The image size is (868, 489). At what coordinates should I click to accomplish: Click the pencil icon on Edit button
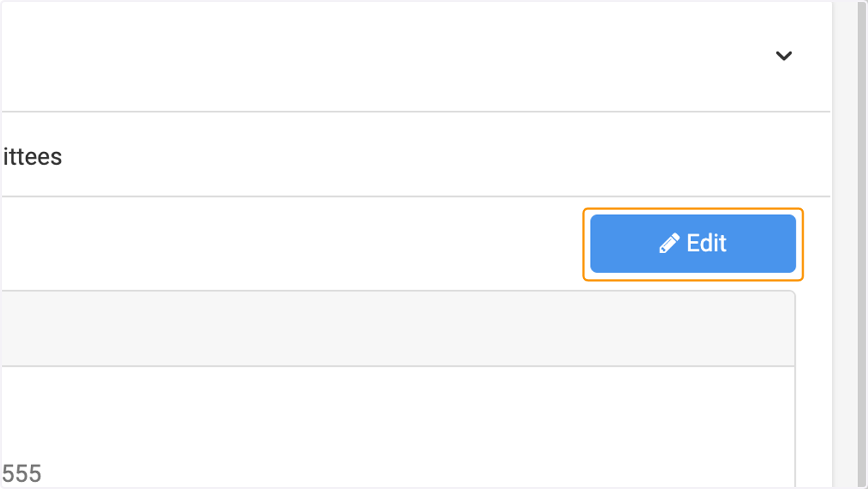pos(669,243)
